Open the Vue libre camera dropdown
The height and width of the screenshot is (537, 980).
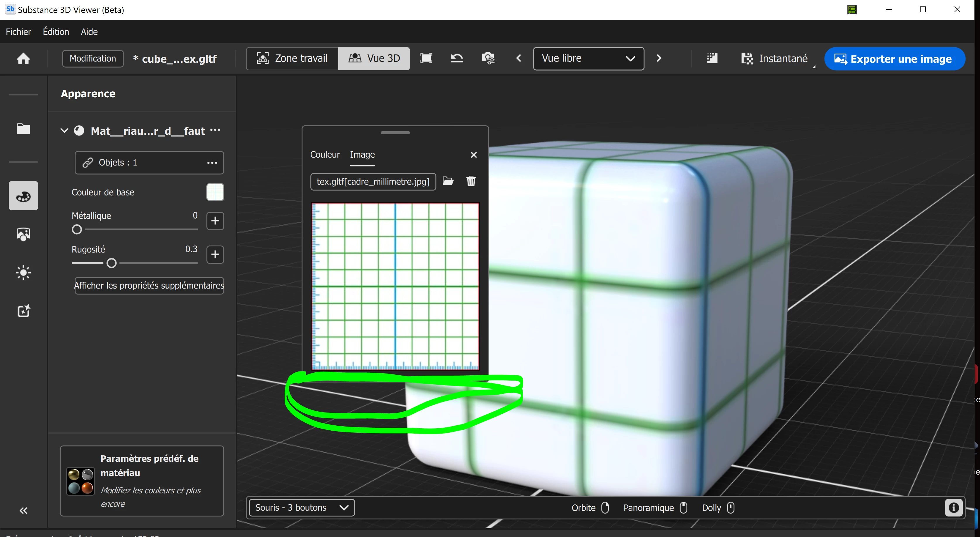tap(588, 58)
